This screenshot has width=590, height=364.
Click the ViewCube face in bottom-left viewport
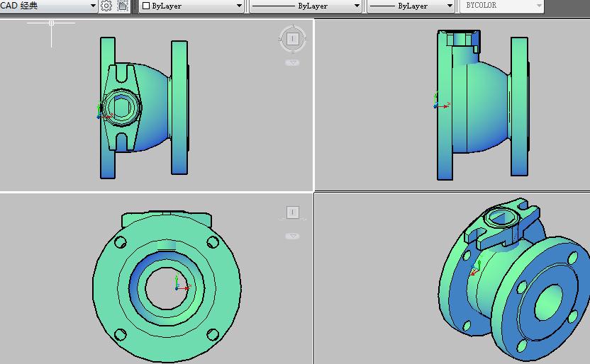tap(292, 212)
